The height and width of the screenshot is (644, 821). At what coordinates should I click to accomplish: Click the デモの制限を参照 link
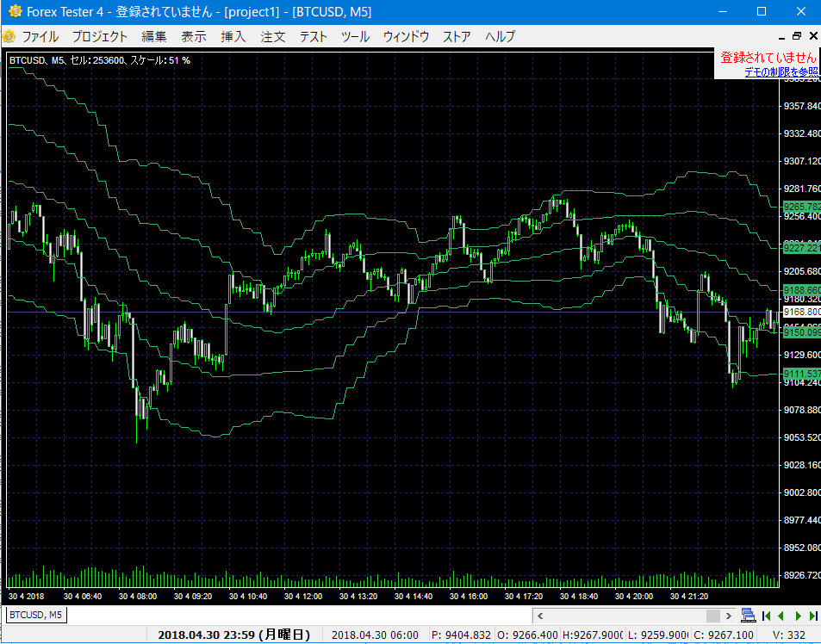[x=781, y=72]
